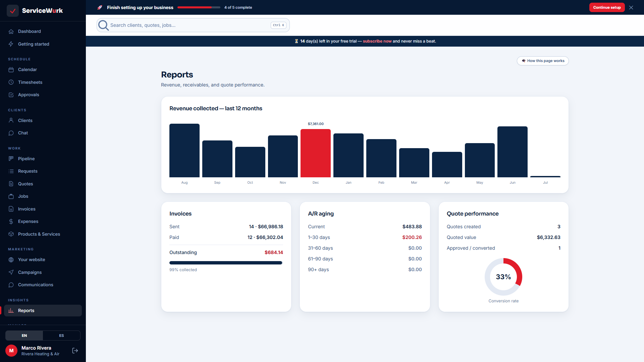This screenshot has width=644, height=362.
Task: Click the $7,361.00 bar label
Action: [x=316, y=124]
